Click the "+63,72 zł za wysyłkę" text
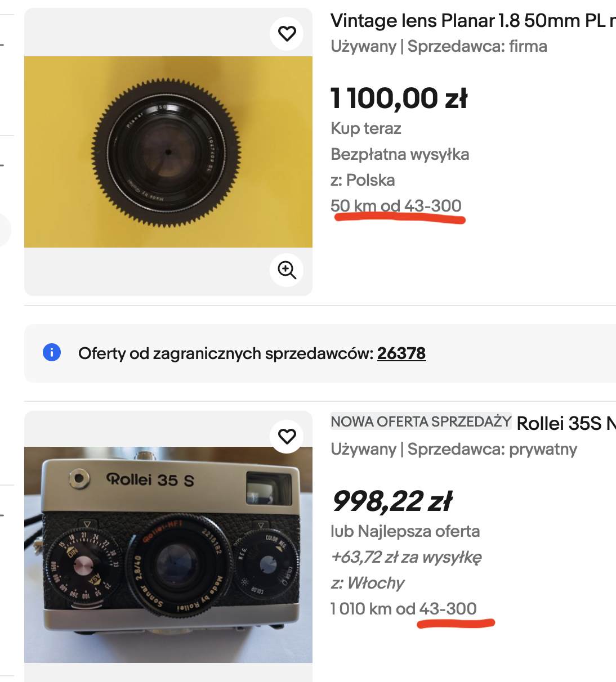616x682 pixels. [406, 557]
